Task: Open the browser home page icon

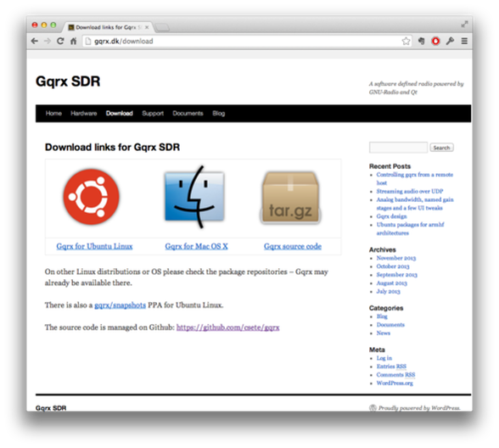Action: tap(73, 41)
